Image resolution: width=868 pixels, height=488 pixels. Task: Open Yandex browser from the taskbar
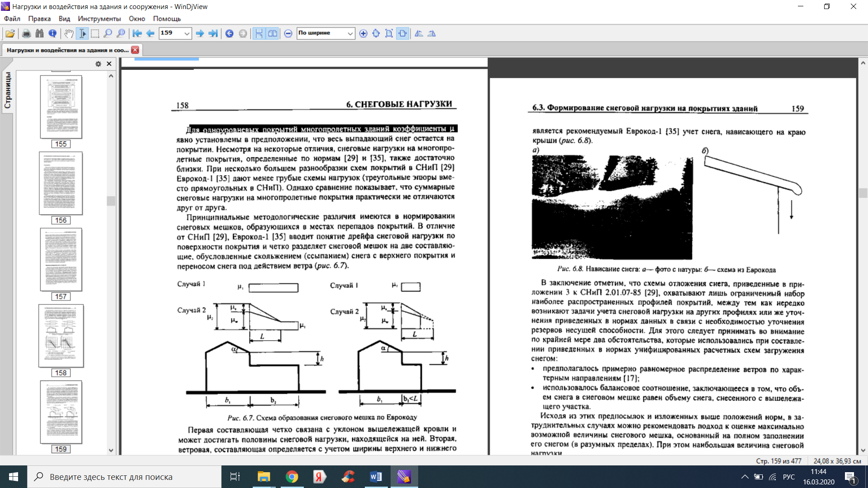320,477
